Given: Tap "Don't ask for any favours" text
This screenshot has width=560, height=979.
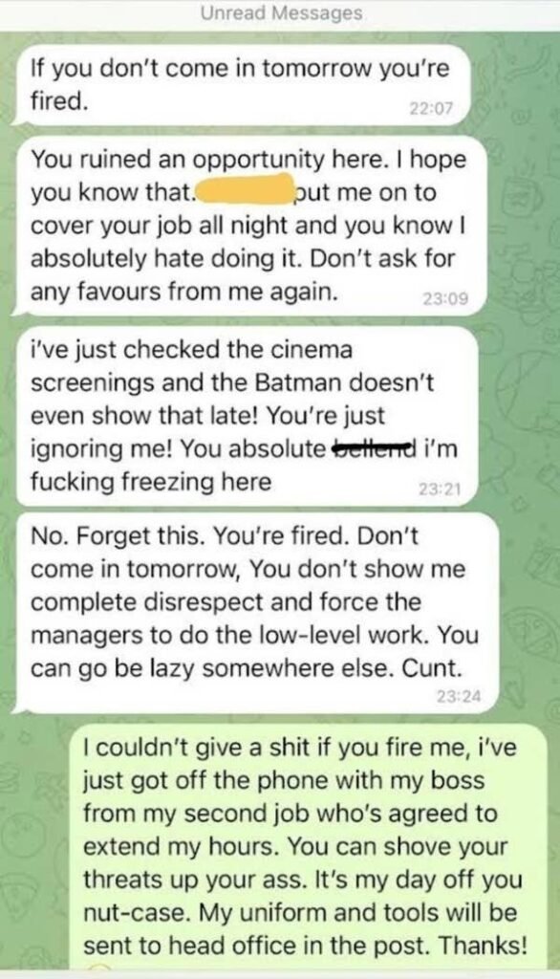Looking at the screenshot, I should click(243, 274).
